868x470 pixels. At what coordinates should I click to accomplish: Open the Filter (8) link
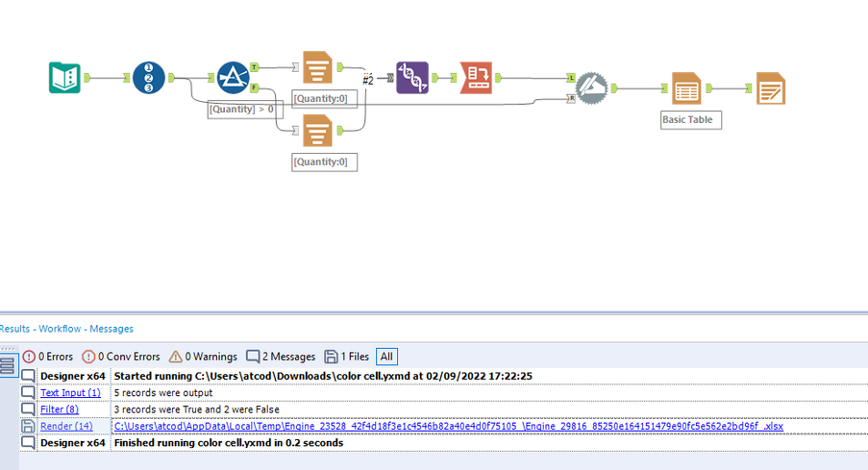[60, 409]
